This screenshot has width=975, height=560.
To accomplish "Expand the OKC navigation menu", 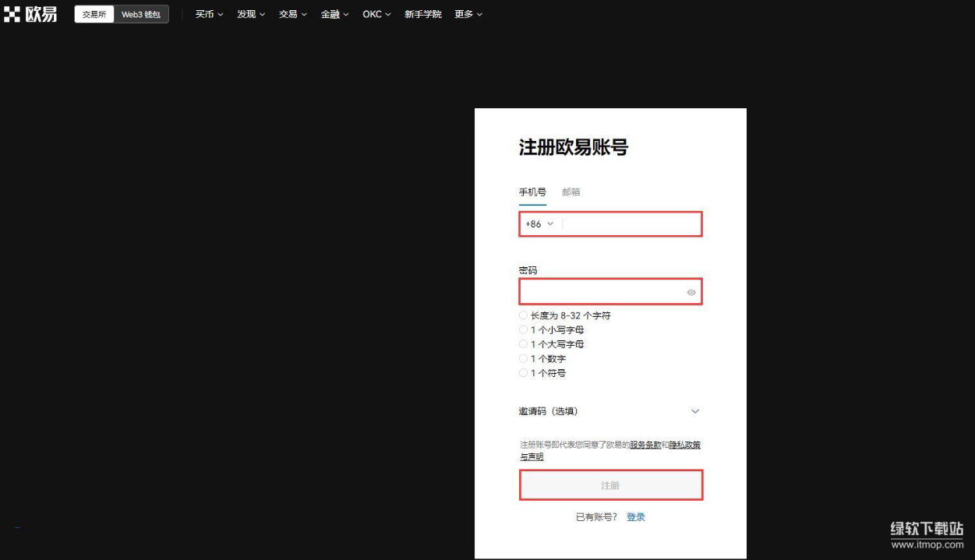I will coord(376,14).
